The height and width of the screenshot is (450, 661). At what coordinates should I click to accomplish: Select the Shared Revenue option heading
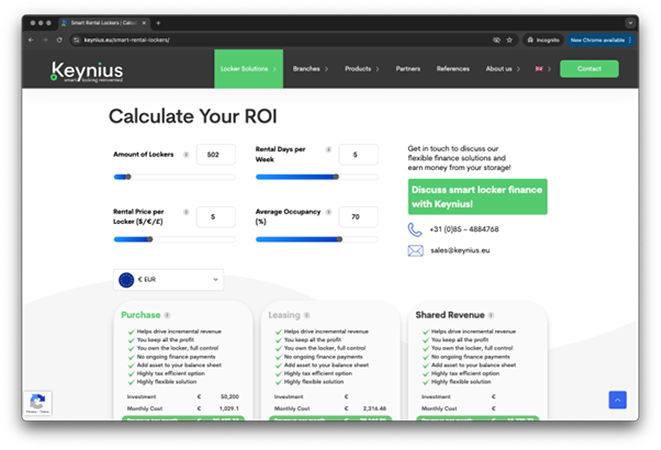tap(450, 315)
